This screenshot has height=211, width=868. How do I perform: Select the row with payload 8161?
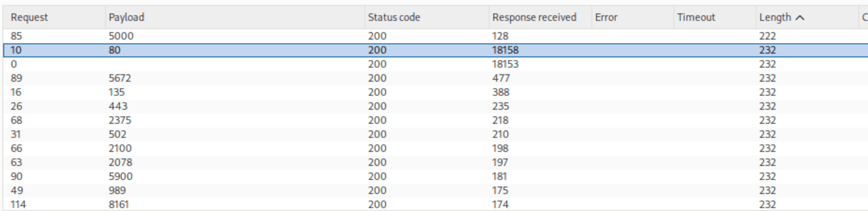point(435,204)
